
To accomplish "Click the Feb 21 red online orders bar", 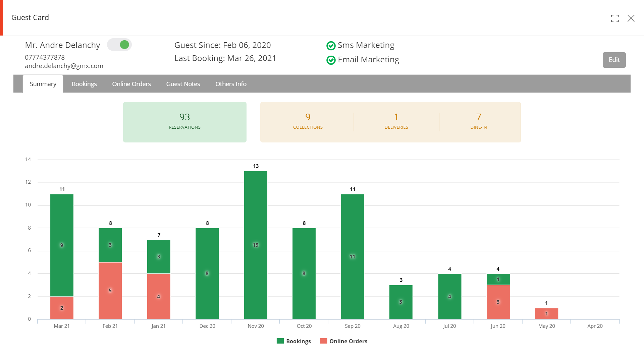I will [x=110, y=291].
